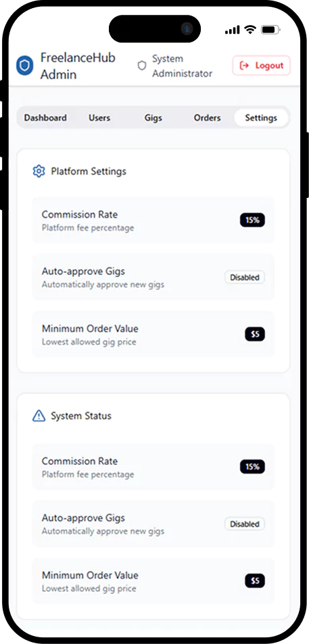The width and height of the screenshot is (309, 644).
Task: Switch to the Users tab
Action: pyautogui.click(x=99, y=118)
